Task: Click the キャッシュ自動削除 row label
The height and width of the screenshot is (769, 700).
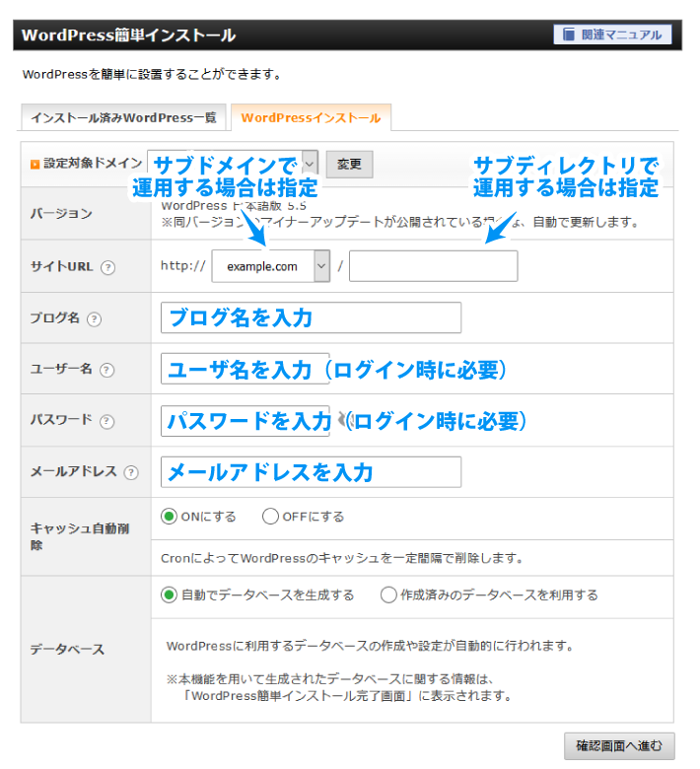Action: (80, 536)
